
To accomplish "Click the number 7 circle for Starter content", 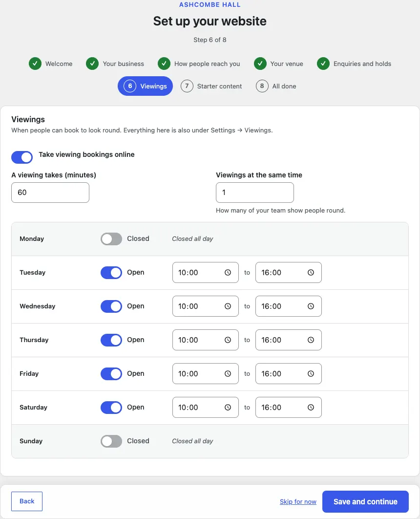I will pos(187,86).
